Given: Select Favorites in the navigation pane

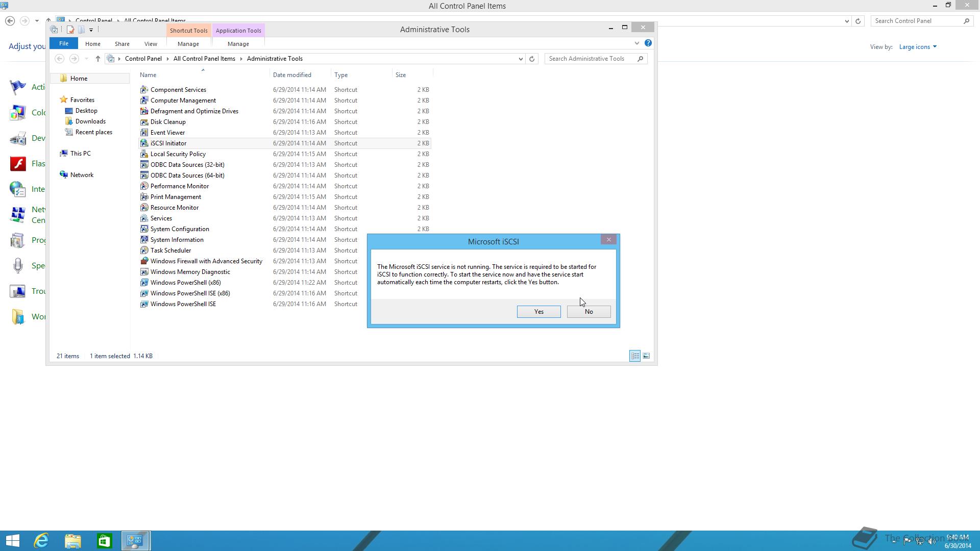Looking at the screenshot, I should point(82,100).
